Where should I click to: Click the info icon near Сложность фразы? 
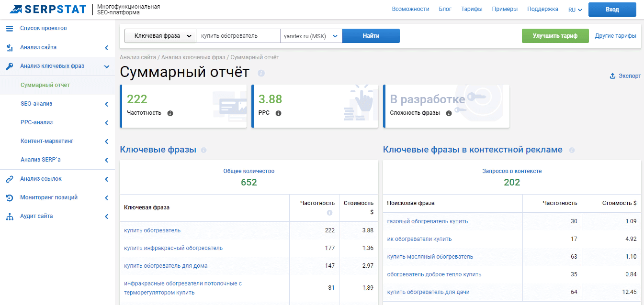(448, 114)
